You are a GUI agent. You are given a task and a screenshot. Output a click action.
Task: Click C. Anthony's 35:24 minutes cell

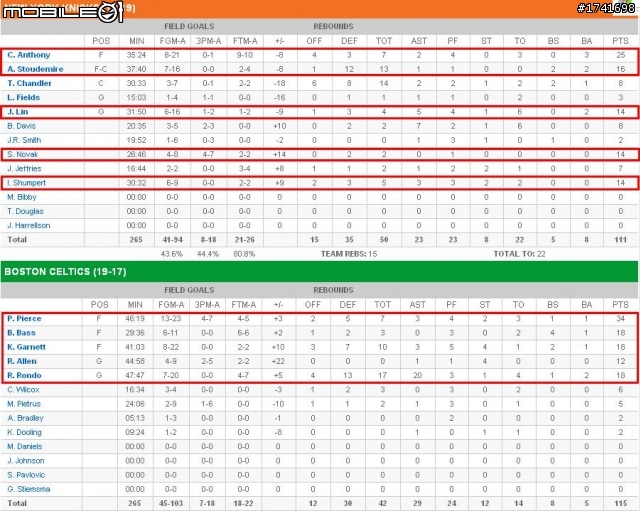pos(136,55)
